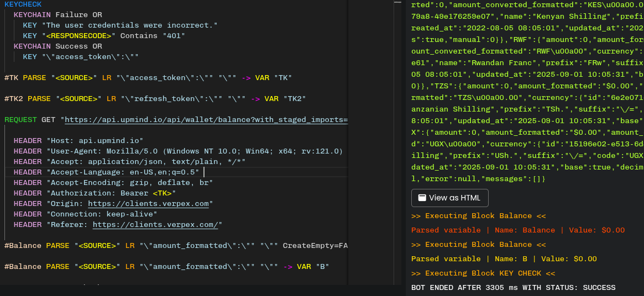Select the KEYCHAIN Failure OR line
644x296 pixels.
pyautogui.click(x=57, y=15)
